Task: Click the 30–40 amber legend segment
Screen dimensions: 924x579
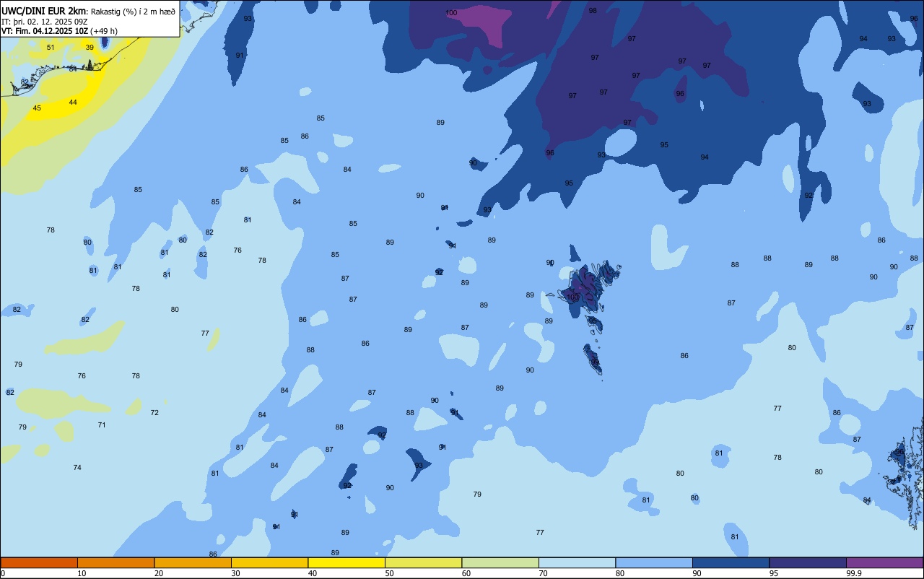Action: pos(269,562)
